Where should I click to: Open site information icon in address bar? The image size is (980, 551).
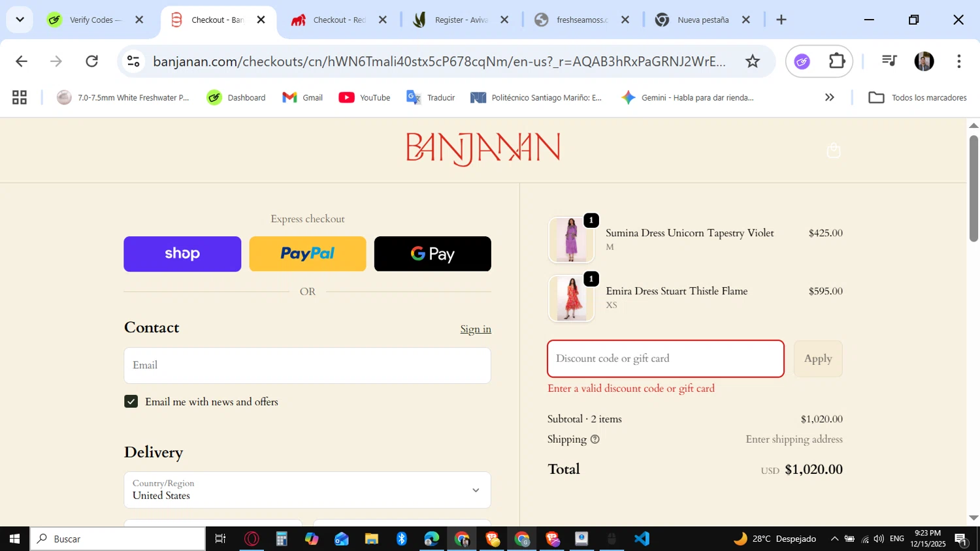tap(133, 61)
